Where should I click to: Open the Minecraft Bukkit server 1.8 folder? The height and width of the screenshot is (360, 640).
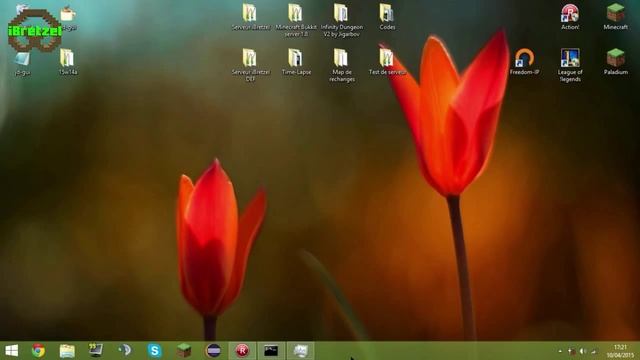click(296, 20)
